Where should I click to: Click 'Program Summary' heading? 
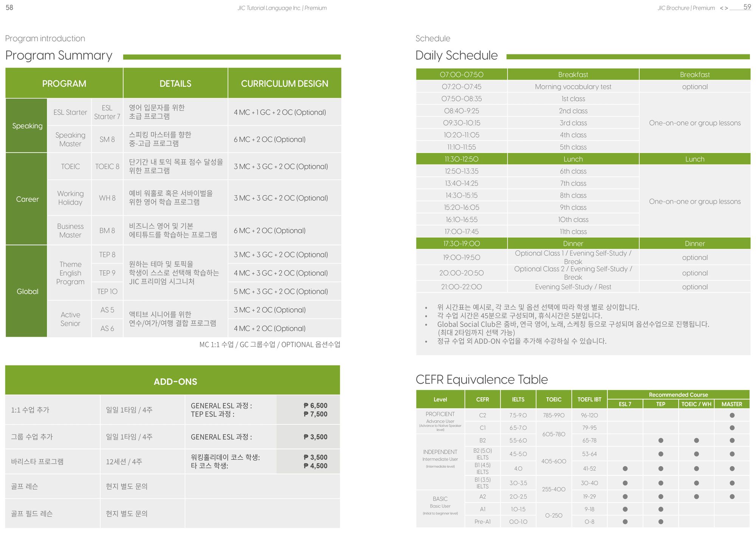coord(59,55)
